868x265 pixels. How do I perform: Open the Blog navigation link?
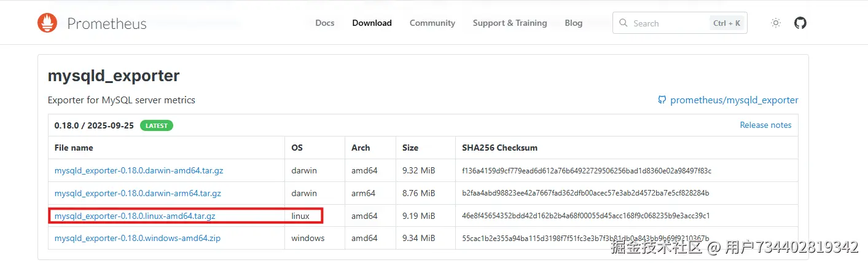[x=573, y=23]
